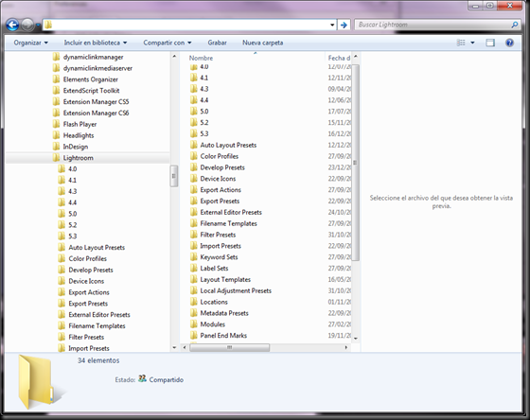Click file list vertical scrollbar down arrow
530x420 pixels.
tap(356, 338)
